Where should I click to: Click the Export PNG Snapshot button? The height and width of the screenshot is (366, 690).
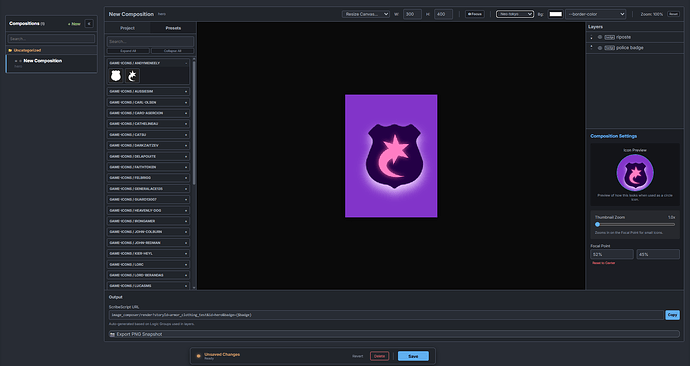394,334
